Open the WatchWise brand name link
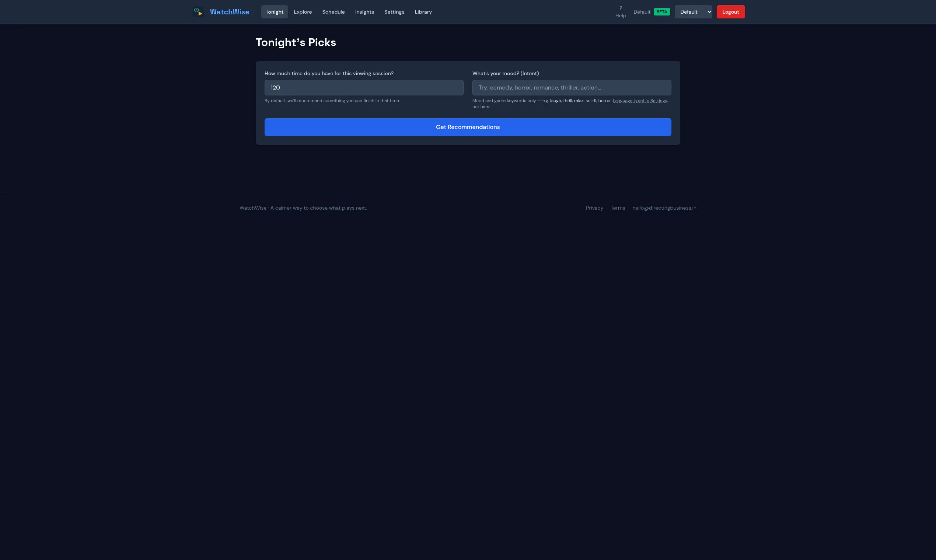This screenshot has height=560, width=936. tap(230, 12)
